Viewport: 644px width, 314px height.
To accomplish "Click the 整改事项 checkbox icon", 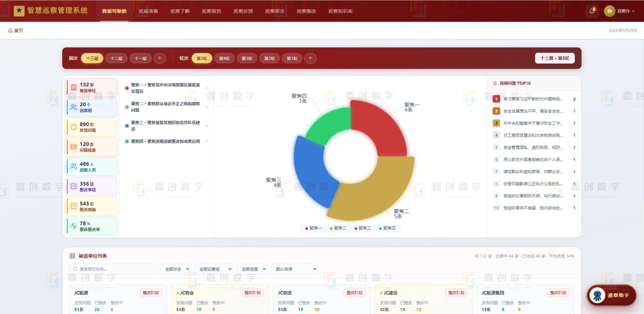I will tap(74, 186).
